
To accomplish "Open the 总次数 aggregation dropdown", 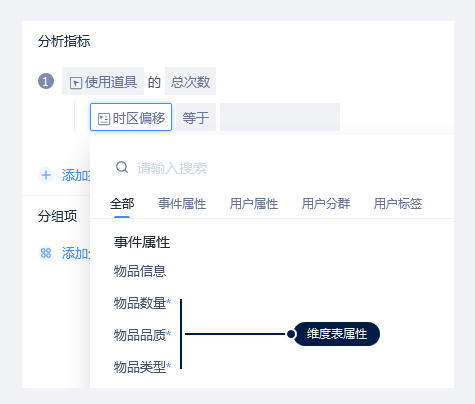I will [190, 81].
